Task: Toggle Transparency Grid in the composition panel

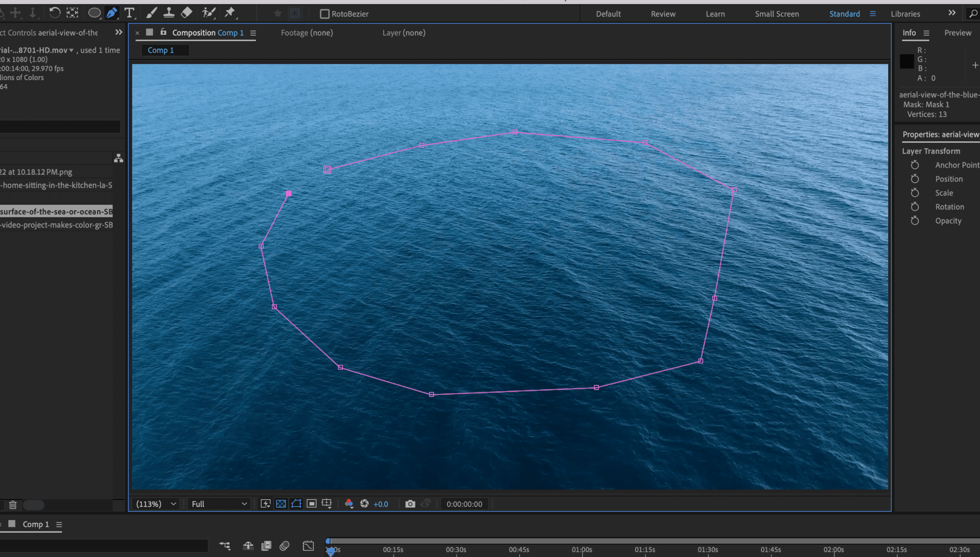Action: pyautogui.click(x=281, y=503)
